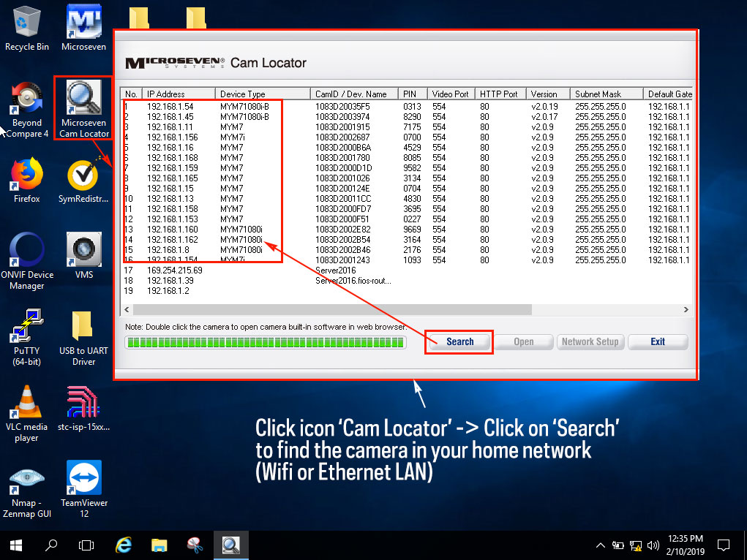Sort by the Device Type column header
The height and width of the screenshot is (560, 747).
coord(263,94)
